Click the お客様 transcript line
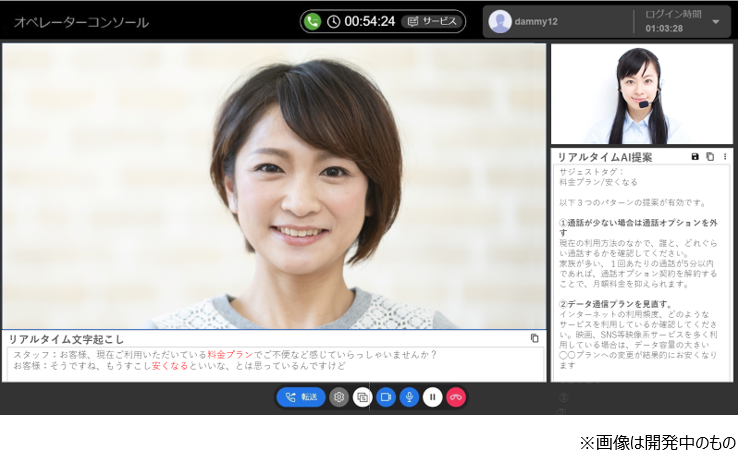 pos(179,366)
